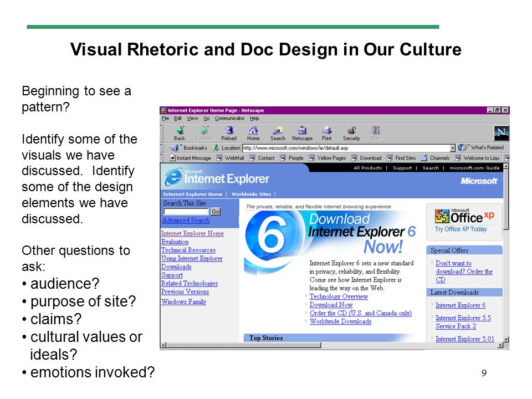Viewport: 532px width, 399px height.
Task: Click the Advanced Search link
Action: tap(186, 220)
